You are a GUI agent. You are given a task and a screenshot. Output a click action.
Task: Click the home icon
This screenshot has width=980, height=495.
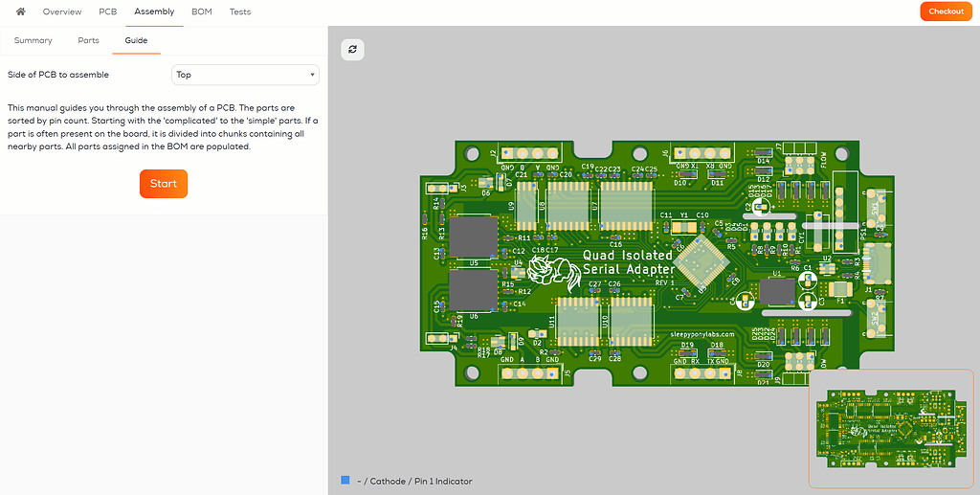point(20,11)
